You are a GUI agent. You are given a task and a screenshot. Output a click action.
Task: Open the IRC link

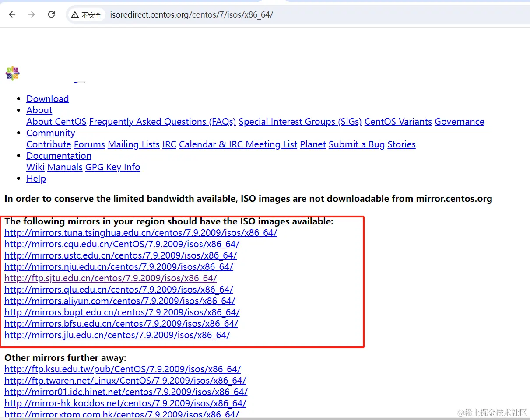pyautogui.click(x=169, y=144)
